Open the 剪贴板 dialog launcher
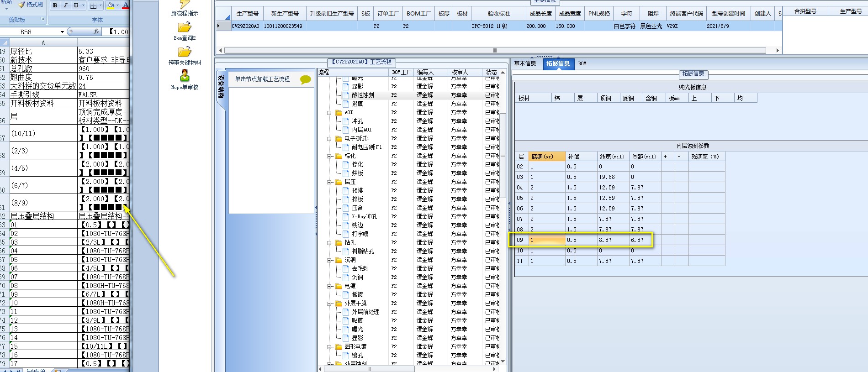 [x=42, y=19]
